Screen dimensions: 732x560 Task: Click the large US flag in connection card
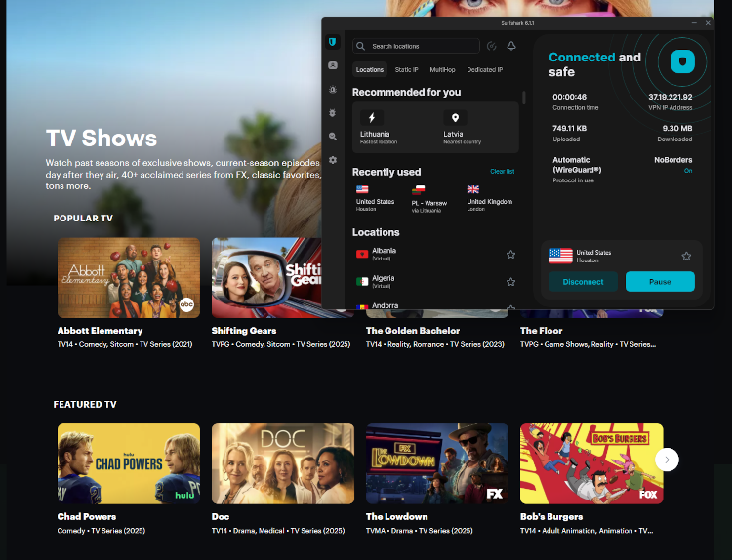(560, 256)
